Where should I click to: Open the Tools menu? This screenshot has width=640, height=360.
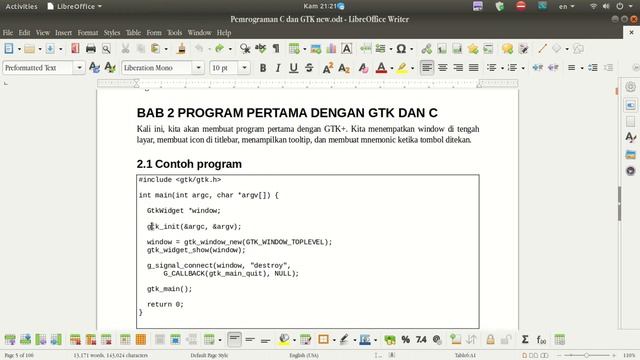pos(174,33)
